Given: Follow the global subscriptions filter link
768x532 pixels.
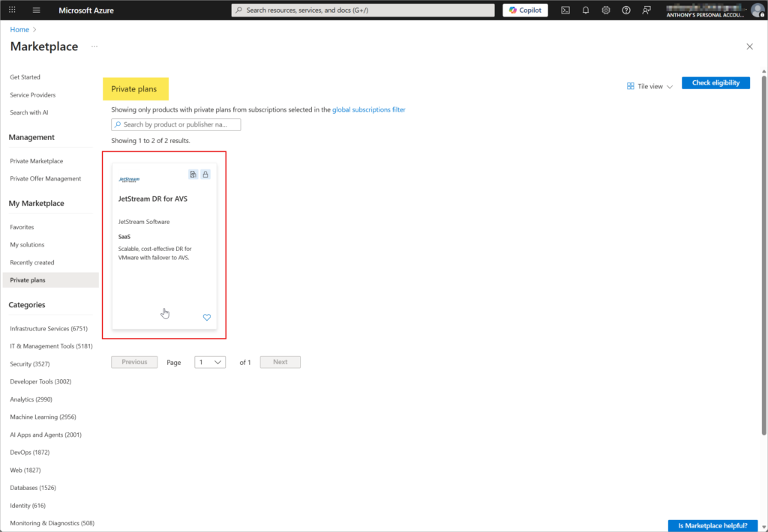Looking at the screenshot, I should pyautogui.click(x=368, y=109).
